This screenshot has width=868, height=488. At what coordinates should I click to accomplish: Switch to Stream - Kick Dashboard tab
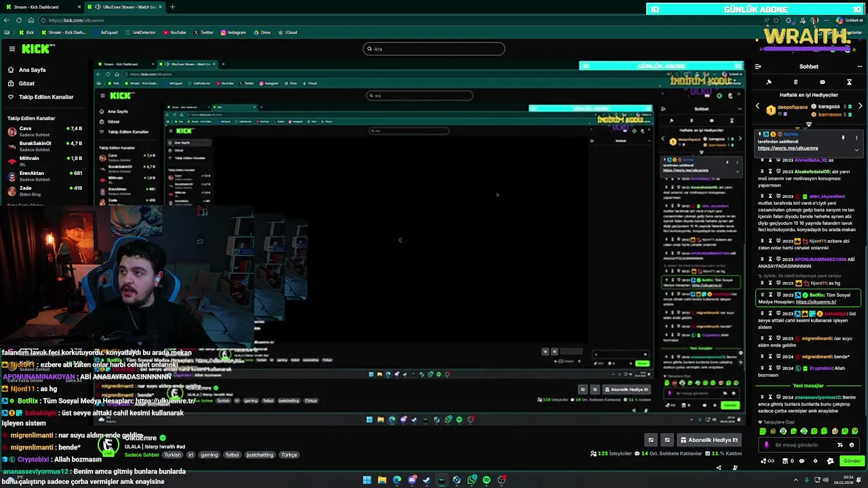(41, 7)
